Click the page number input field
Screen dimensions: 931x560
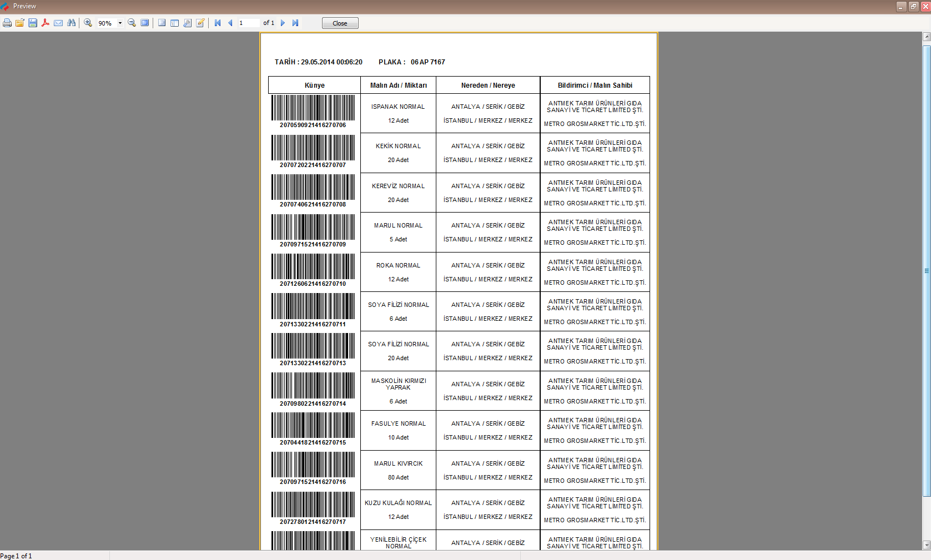(x=249, y=23)
